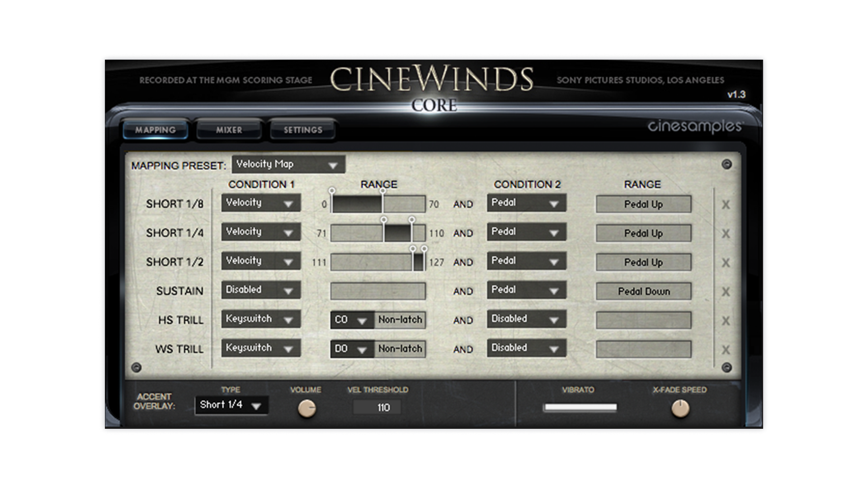Image resolution: width=868 pixels, height=488 pixels.
Task: Open Condition 2 Disabled dropdown for HS Trill
Action: click(527, 319)
